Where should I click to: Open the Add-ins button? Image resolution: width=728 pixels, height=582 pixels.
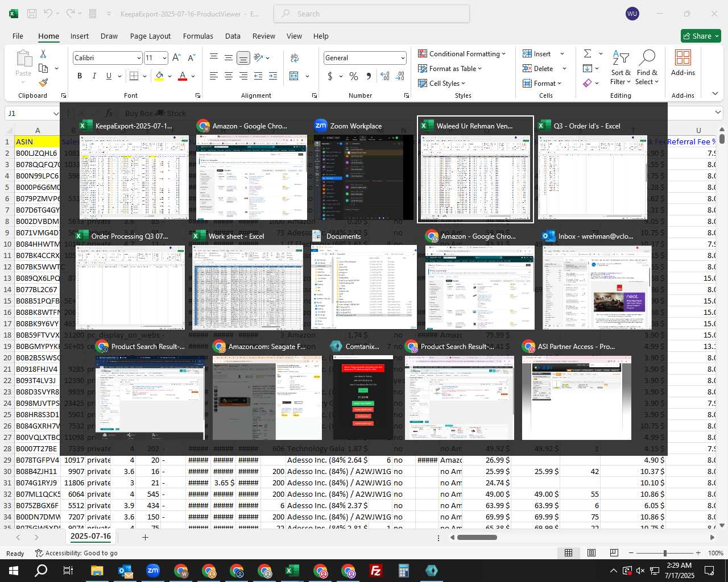pos(683,63)
